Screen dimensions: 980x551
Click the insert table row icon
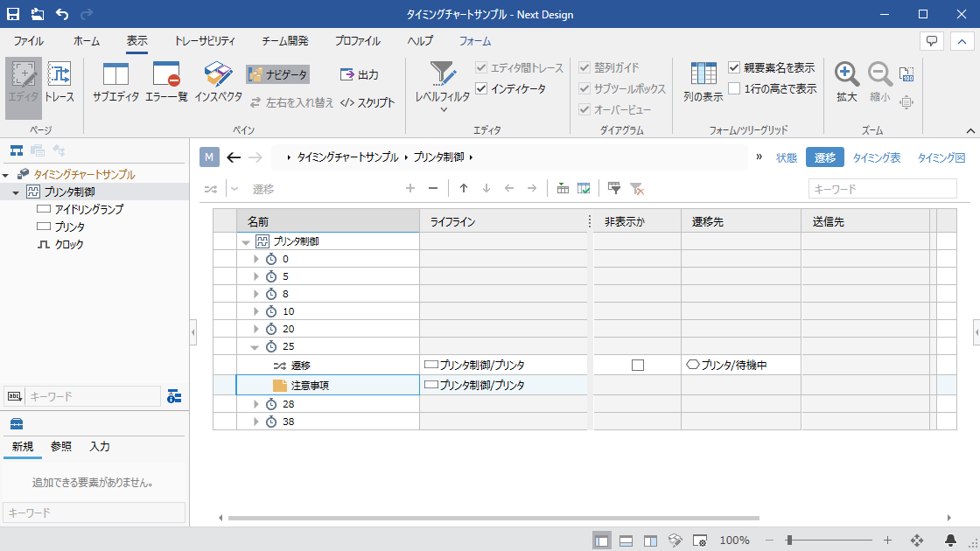point(563,188)
